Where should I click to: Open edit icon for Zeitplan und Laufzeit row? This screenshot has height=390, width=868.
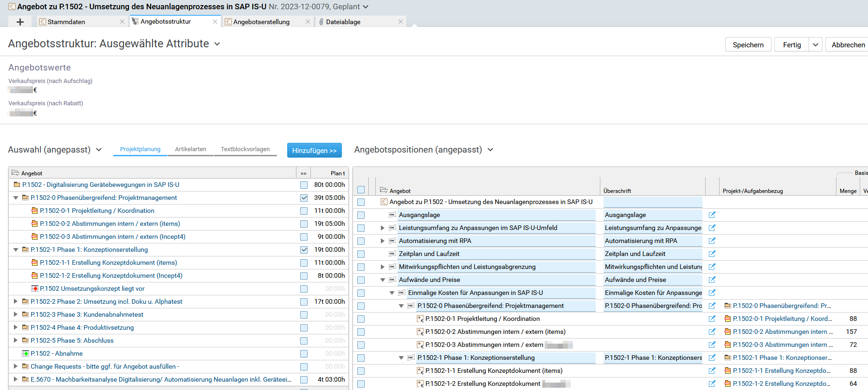tap(712, 254)
